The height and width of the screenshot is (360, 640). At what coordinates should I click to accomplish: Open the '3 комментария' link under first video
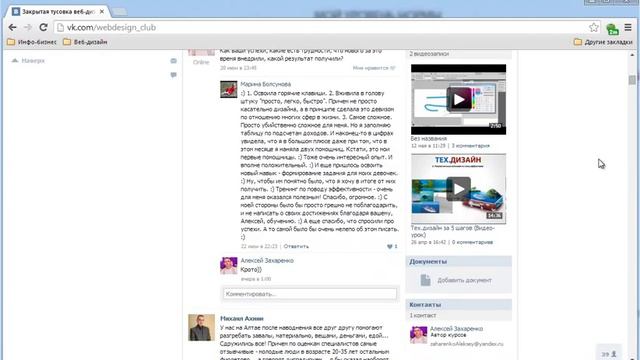coord(470,146)
